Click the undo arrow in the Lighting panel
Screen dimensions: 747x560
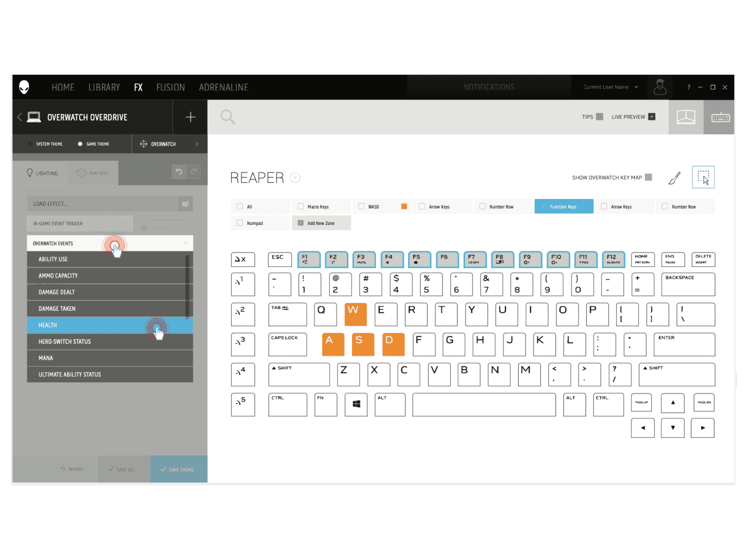pos(179,172)
